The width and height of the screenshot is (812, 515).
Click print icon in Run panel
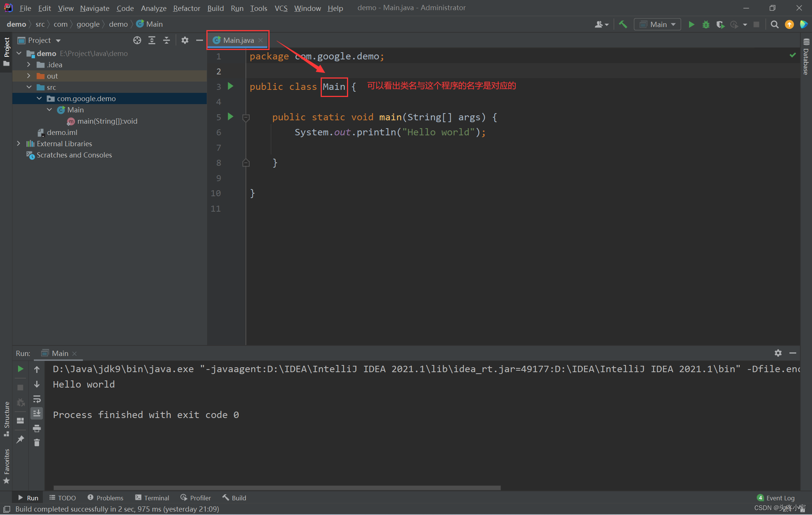coord(37,428)
